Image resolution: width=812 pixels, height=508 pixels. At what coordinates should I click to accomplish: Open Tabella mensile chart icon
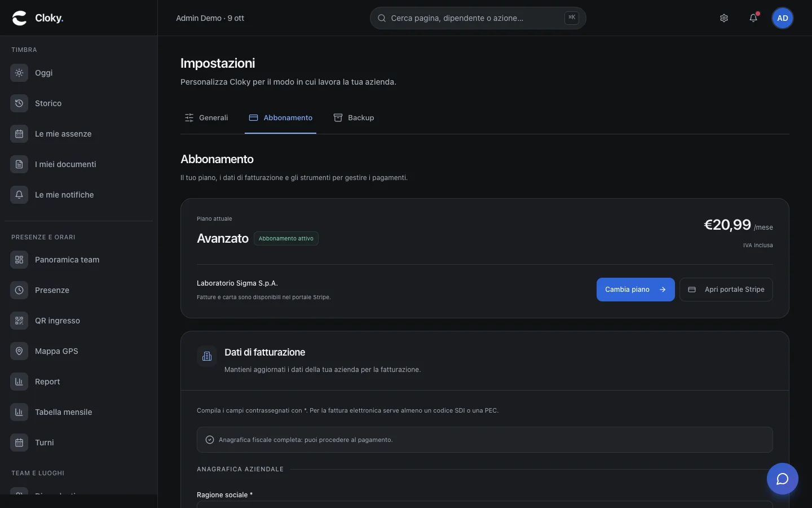click(x=19, y=412)
